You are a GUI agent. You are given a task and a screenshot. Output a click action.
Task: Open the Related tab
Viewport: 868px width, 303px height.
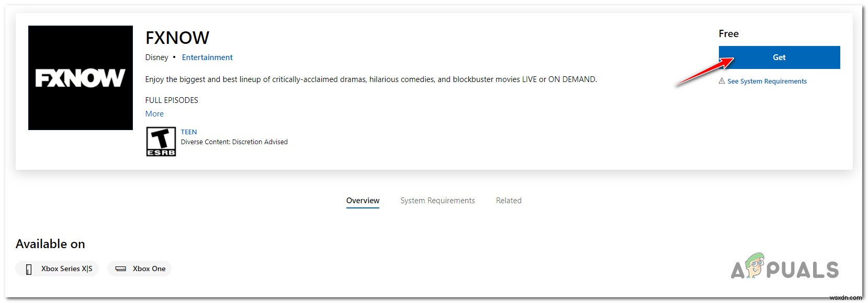tap(508, 200)
